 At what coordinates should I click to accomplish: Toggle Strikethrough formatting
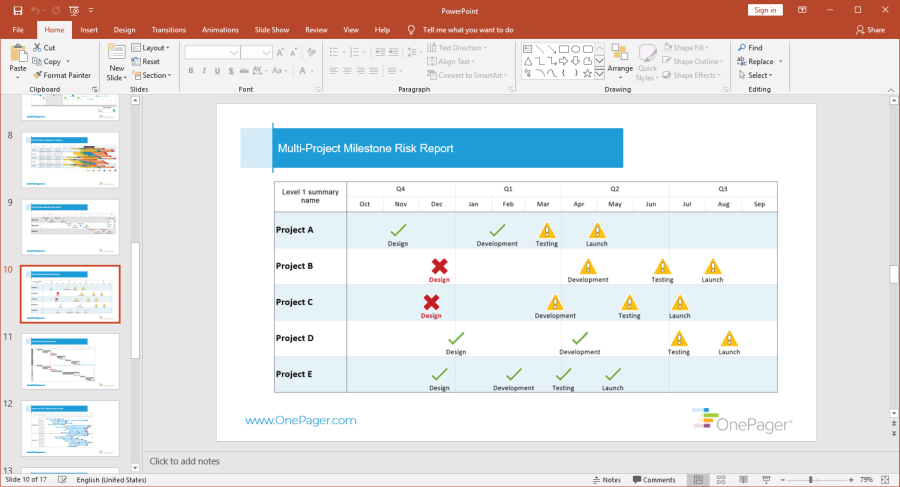click(x=244, y=71)
